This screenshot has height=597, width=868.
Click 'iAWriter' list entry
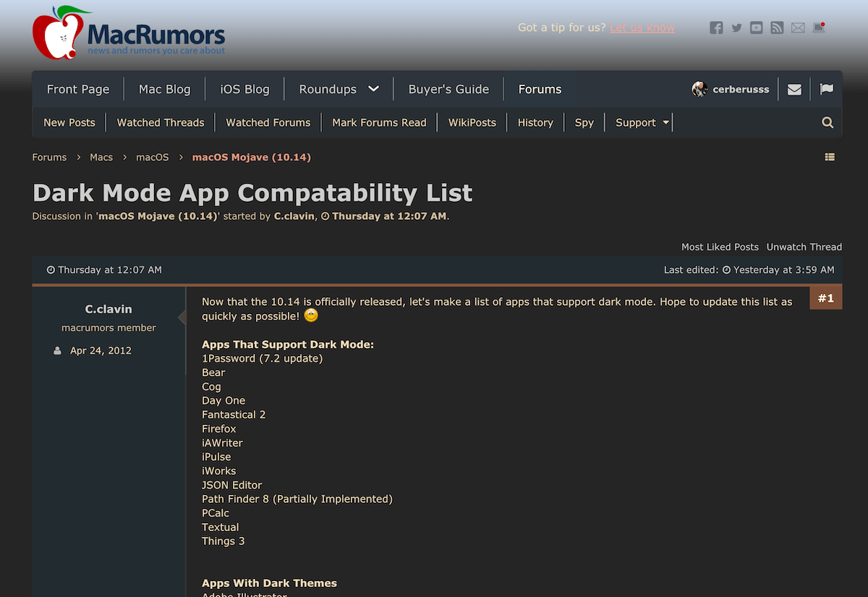pyautogui.click(x=222, y=443)
